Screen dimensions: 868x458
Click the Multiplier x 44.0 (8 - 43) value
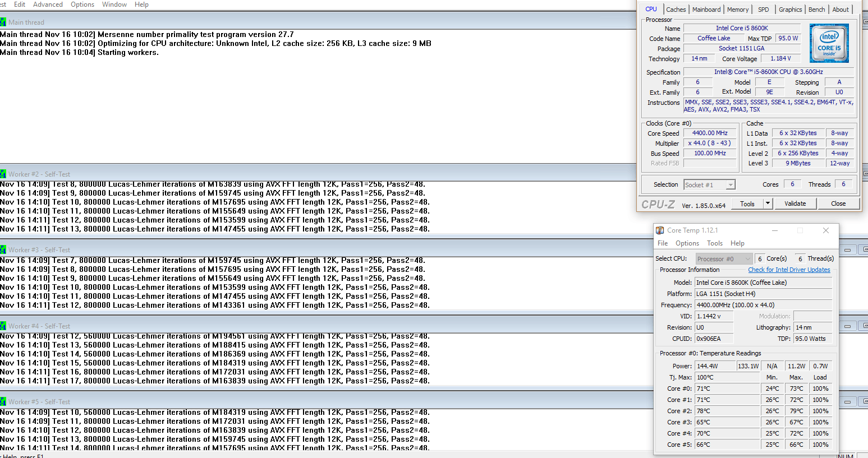tap(710, 144)
